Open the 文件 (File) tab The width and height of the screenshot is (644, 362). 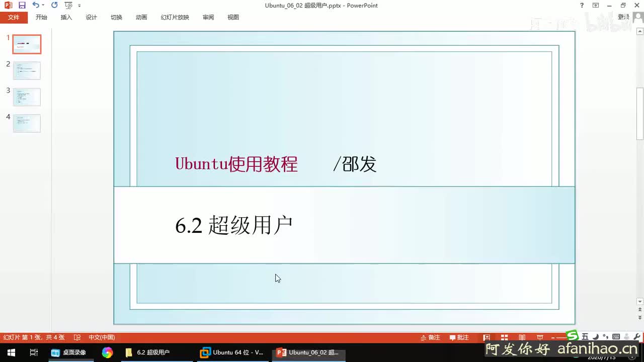click(x=14, y=17)
